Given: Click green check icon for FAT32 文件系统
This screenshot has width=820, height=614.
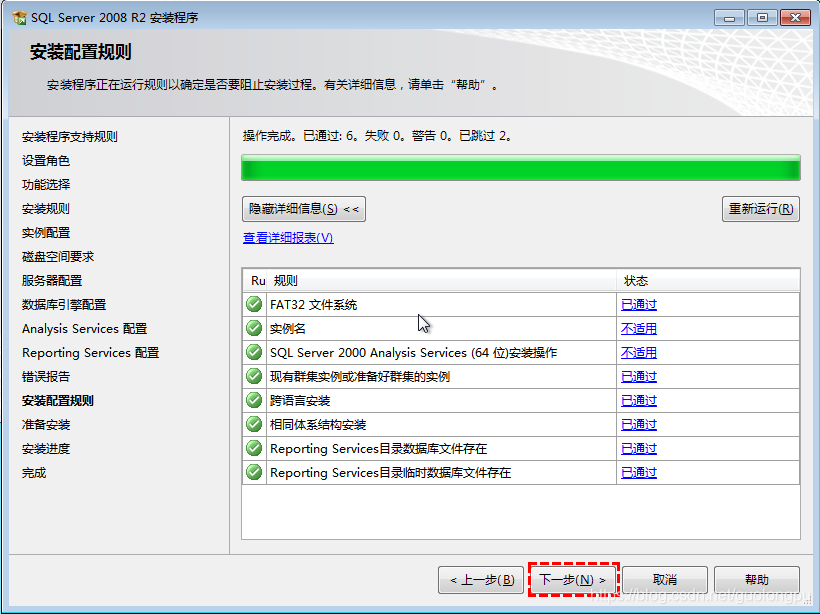Looking at the screenshot, I should click(x=254, y=304).
